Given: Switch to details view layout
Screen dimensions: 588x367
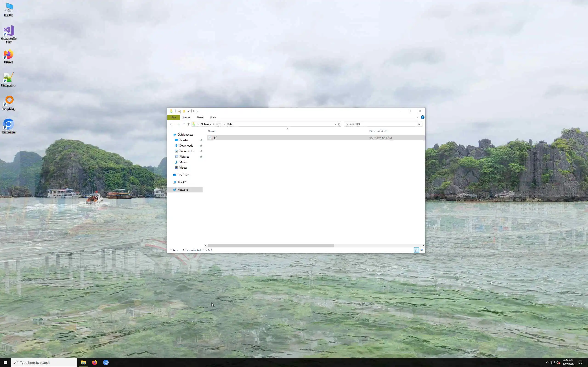Looking at the screenshot, I should tap(416, 250).
